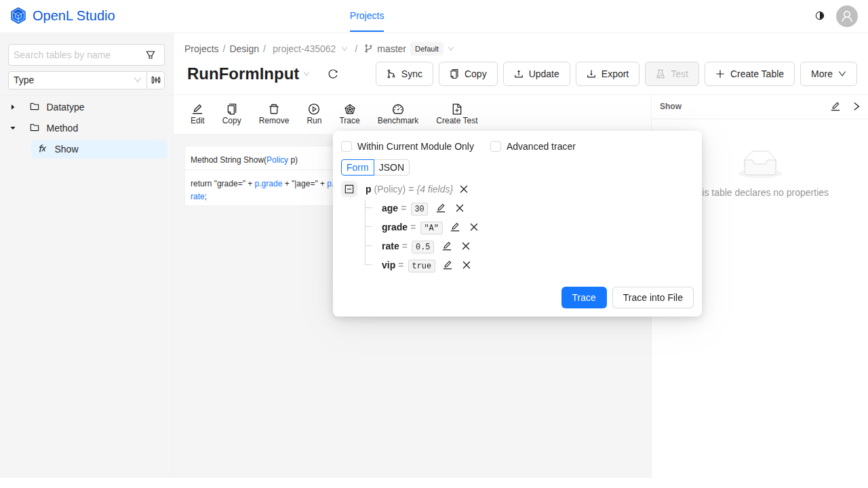The width and height of the screenshot is (868, 488).
Task: Click the Default branch tag
Action: [427, 49]
